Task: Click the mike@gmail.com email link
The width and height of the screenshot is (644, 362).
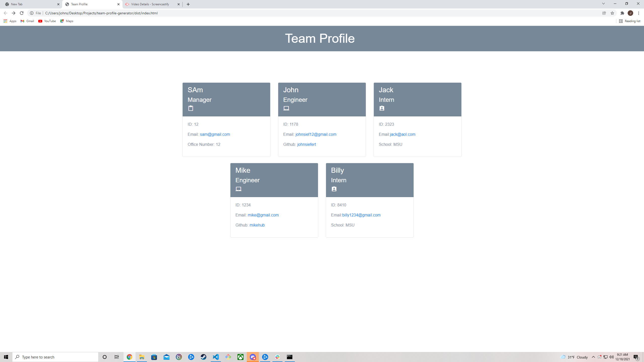Action: click(x=263, y=215)
